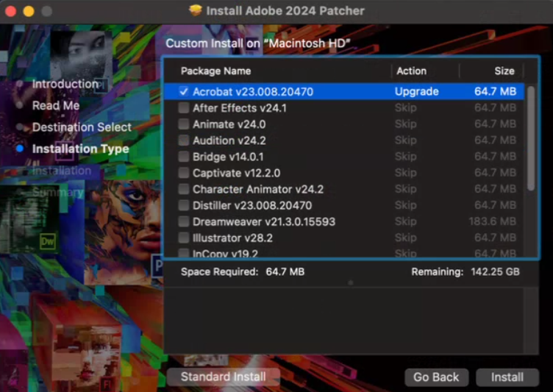Check the Dreamweaver v21.3.0.15593 checkbox

(x=184, y=221)
